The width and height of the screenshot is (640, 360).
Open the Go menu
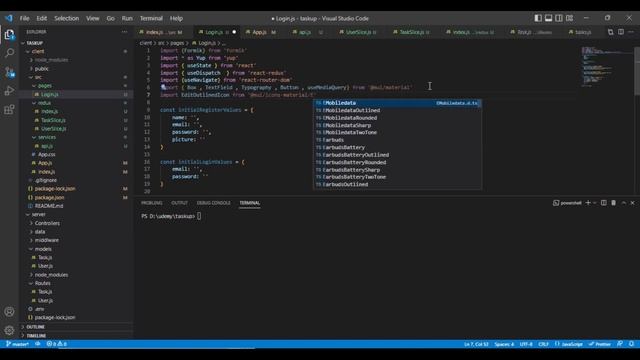pyautogui.click(x=111, y=18)
